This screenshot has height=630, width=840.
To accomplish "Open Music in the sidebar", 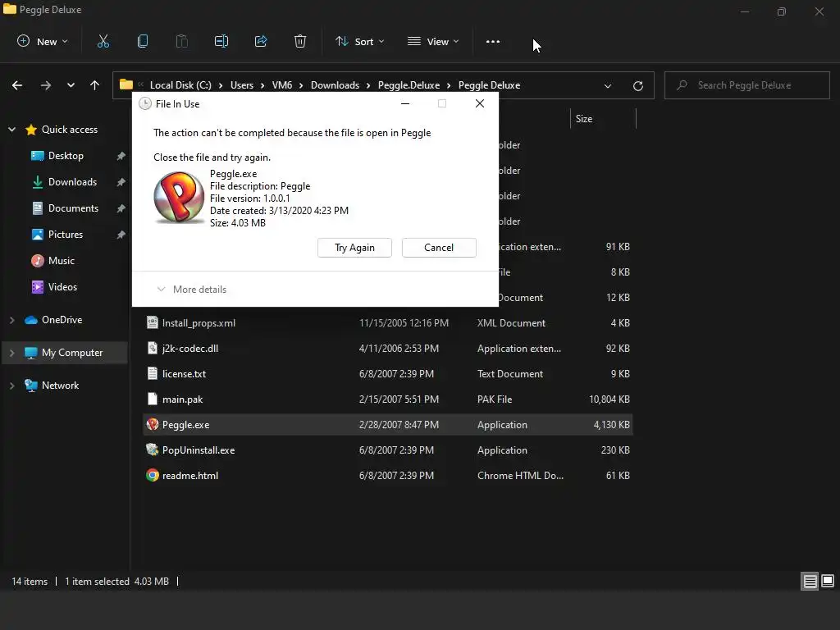I will coord(61,261).
